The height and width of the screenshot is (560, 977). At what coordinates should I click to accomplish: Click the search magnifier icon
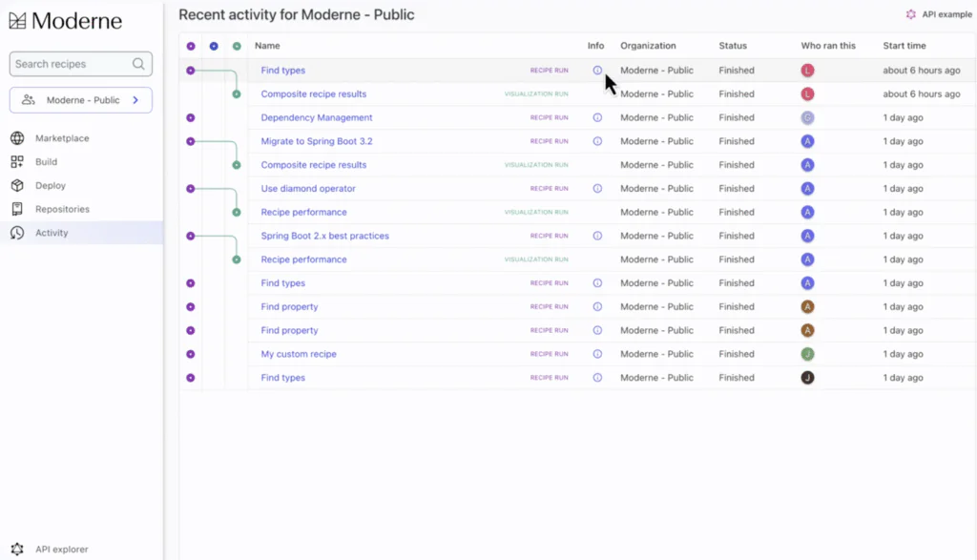(138, 64)
